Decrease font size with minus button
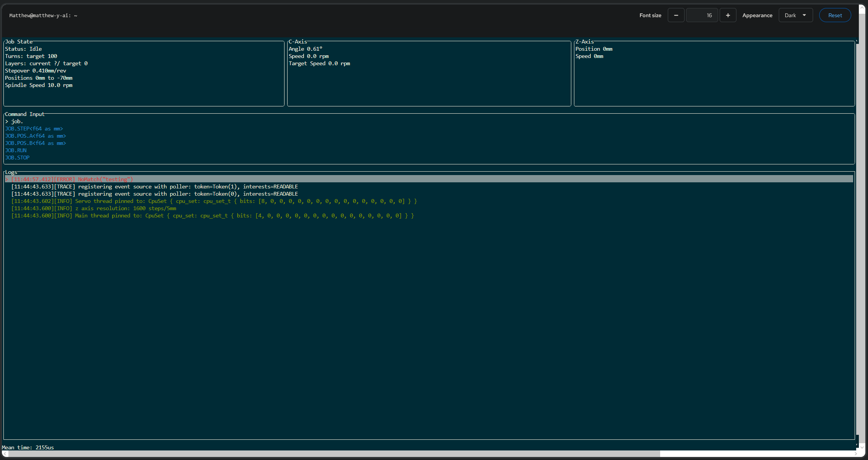Image resolution: width=868 pixels, height=460 pixels. 676,15
